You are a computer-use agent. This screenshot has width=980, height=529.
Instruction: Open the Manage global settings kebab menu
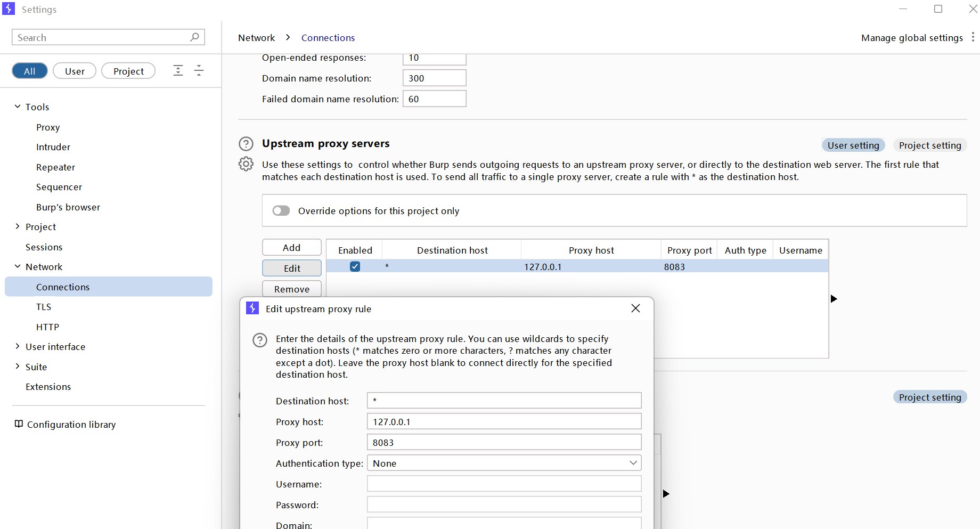[973, 37]
